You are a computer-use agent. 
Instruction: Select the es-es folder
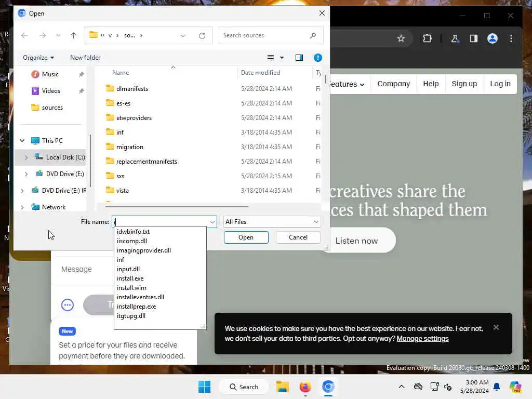123,103
